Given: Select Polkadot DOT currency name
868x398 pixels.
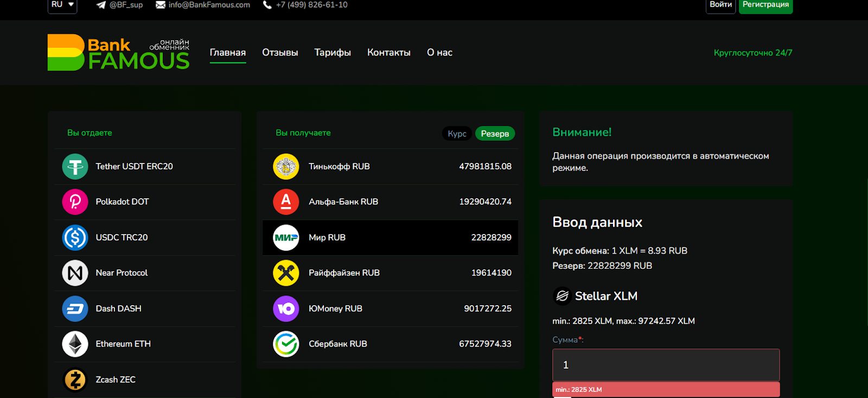Looking at the screenshot, I should click(122, 202).
